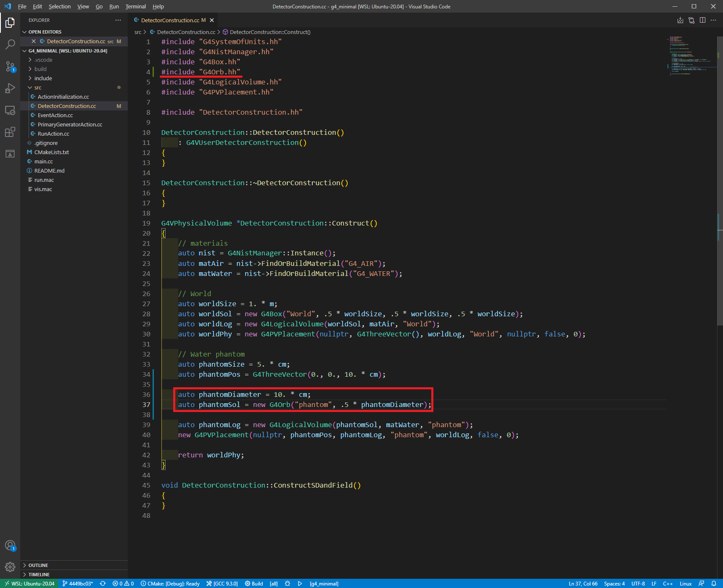Expand the OUTLINE section

tap(38, 565)
